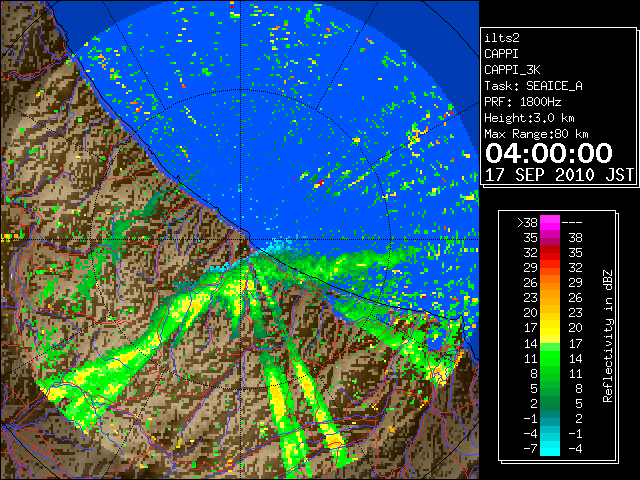Select the '17 SEP 2010 JST' date
Viewport: 640px width, 480px height.
tap(559, 175)
